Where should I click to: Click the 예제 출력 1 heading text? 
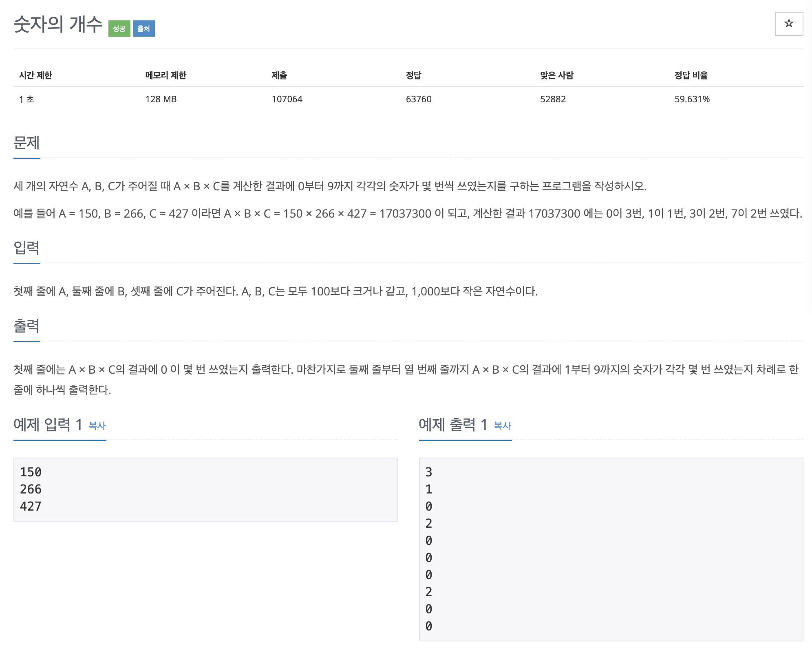(x=453, y=425)
